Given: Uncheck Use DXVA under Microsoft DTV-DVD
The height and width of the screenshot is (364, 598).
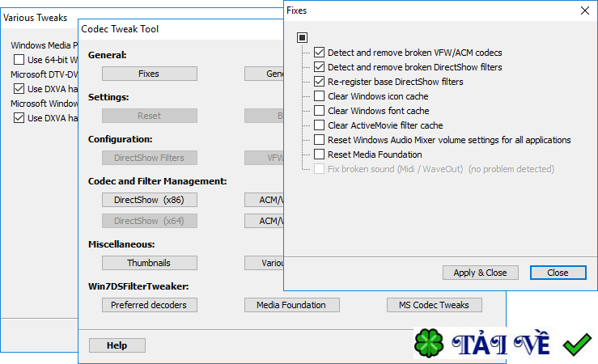Looking at the screenshot, I should [x=19, y=89].
